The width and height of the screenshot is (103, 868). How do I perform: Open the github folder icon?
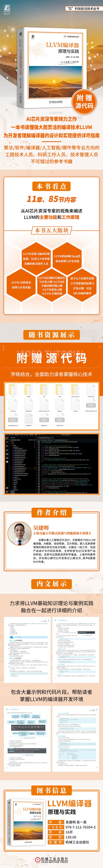click(x=29, y=390)
